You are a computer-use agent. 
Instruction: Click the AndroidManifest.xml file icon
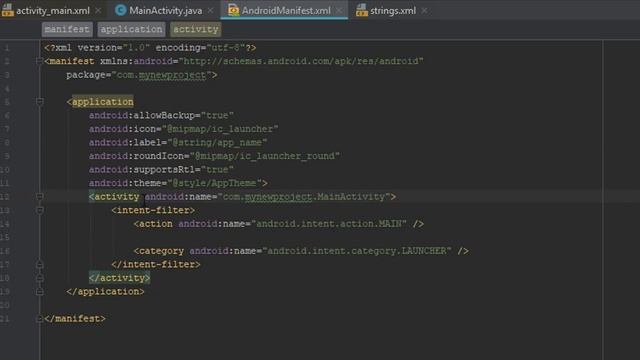(233, 11)
